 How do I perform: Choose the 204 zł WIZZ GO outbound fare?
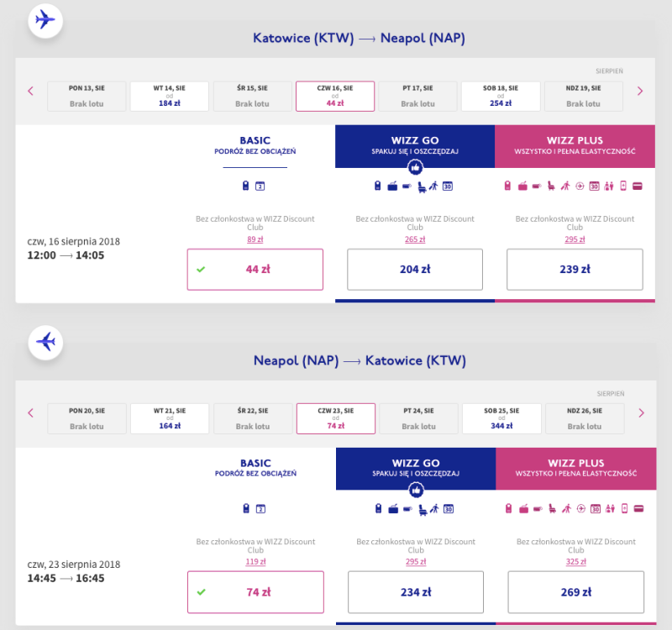pos(415,269)
